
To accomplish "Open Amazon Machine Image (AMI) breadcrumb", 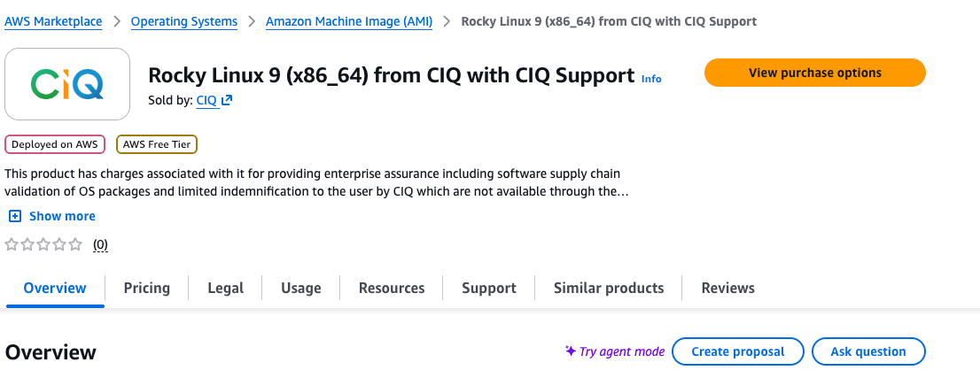I will (x=349, y=21).
